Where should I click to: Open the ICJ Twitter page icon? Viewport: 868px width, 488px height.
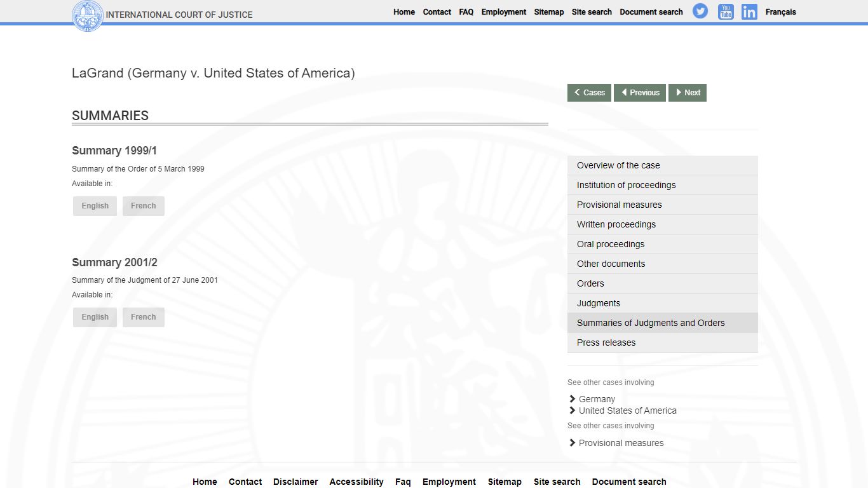coord(700,11)
